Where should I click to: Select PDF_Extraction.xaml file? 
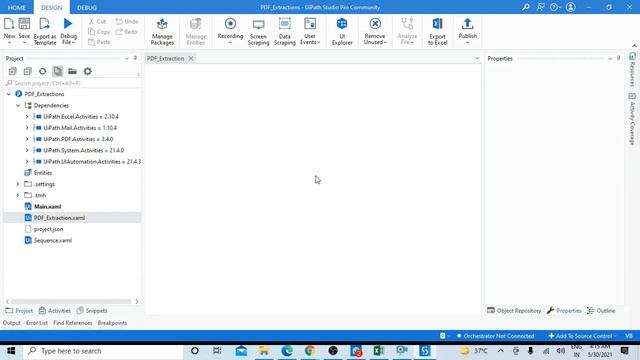(59, 218)
